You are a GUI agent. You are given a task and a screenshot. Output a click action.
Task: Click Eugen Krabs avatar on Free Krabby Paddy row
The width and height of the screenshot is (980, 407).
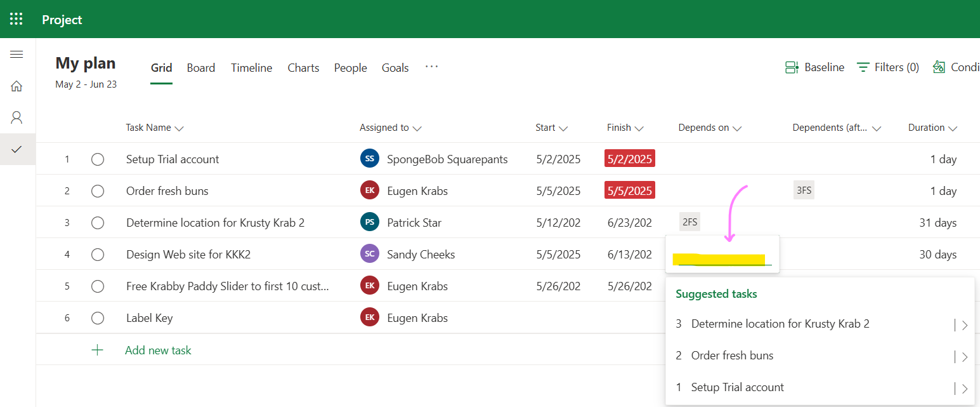(x=370, y=286)
